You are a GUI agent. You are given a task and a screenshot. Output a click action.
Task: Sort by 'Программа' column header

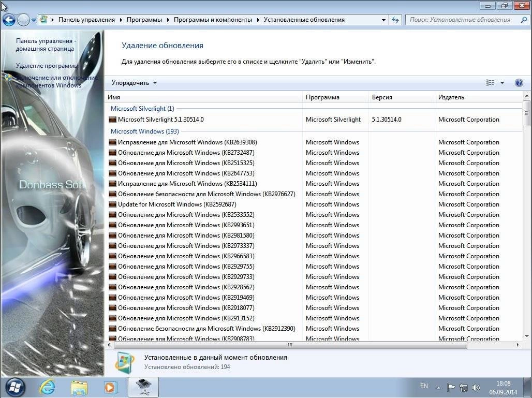pyautogui.click(x=335, y=97)
